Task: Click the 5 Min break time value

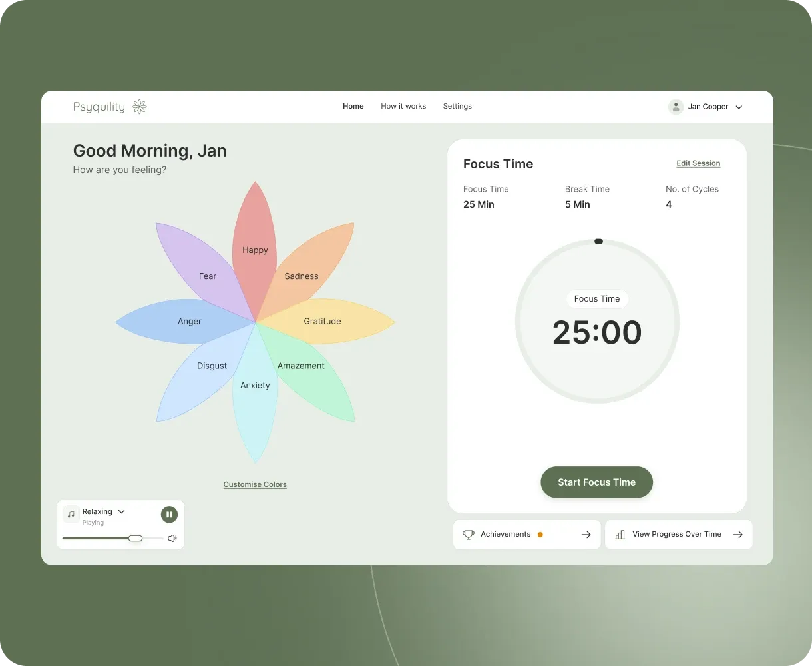Action: click(578, 204)
